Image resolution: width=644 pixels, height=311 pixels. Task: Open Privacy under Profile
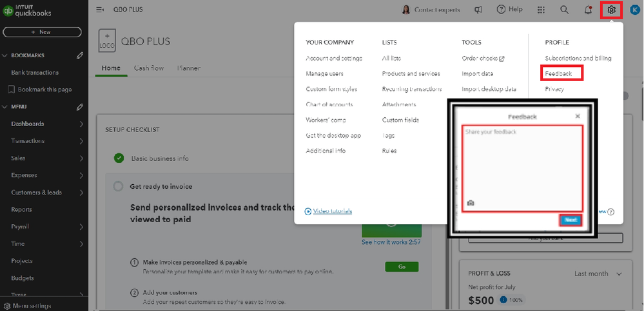554,89
